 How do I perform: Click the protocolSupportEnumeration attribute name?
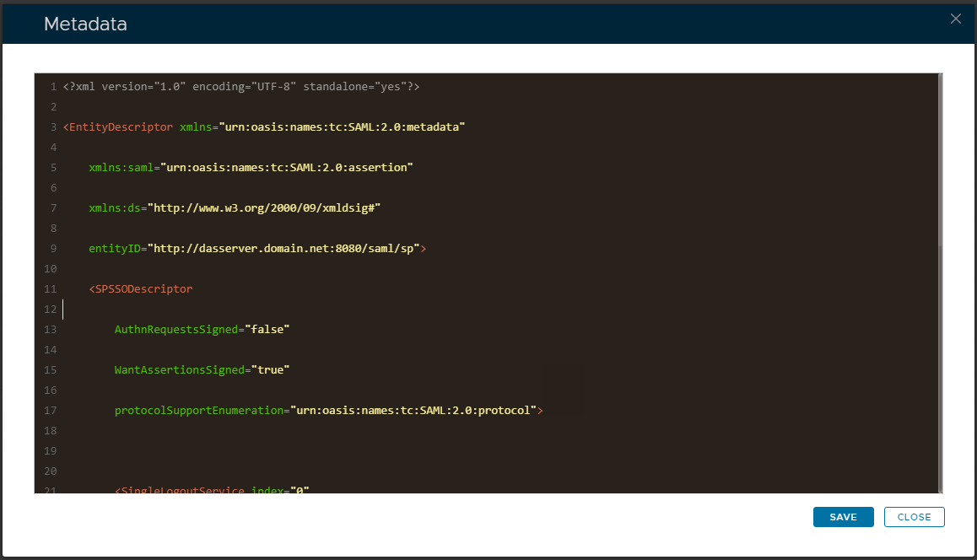pyautogui.click(x=198, y=411)
